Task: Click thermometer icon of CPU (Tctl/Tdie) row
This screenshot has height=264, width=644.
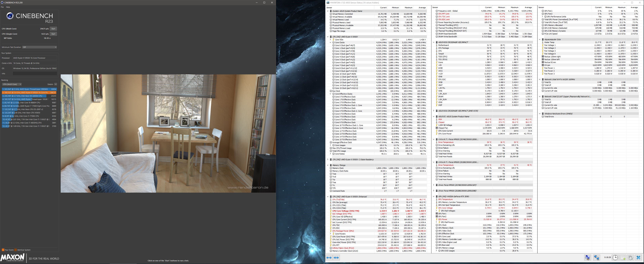Action: pos(331,200)
